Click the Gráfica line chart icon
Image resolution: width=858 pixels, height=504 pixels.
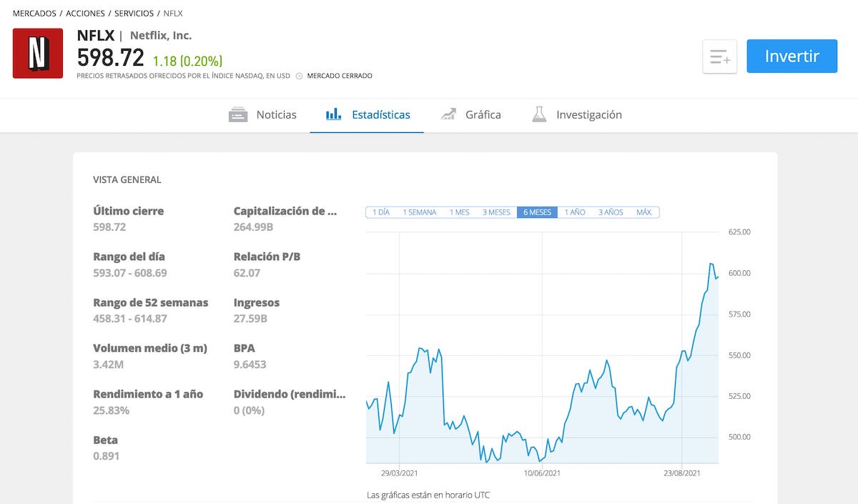pyautogui.click(x=448, y=114)
